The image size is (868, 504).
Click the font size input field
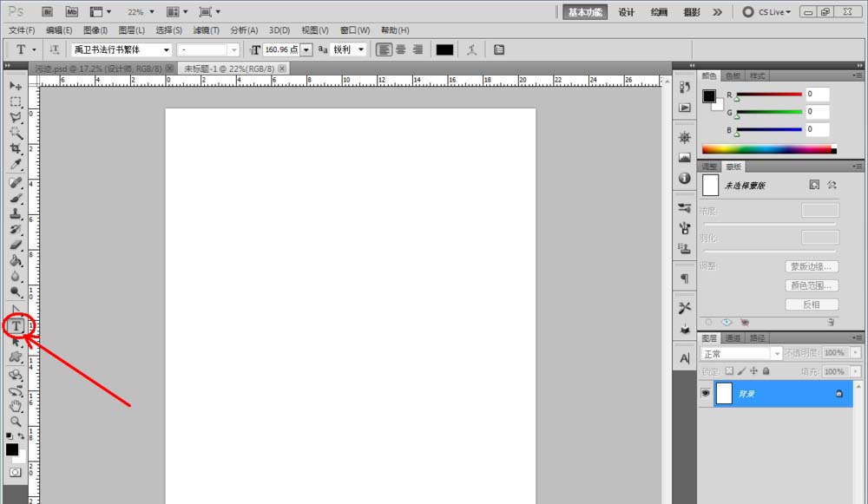281,49
